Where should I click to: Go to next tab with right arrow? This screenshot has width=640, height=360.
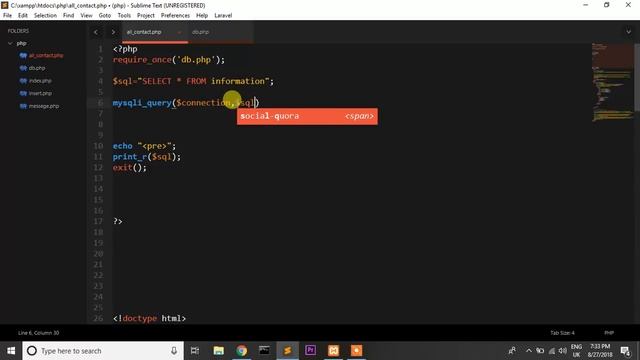pyautogui.click(x=113, y=32)
